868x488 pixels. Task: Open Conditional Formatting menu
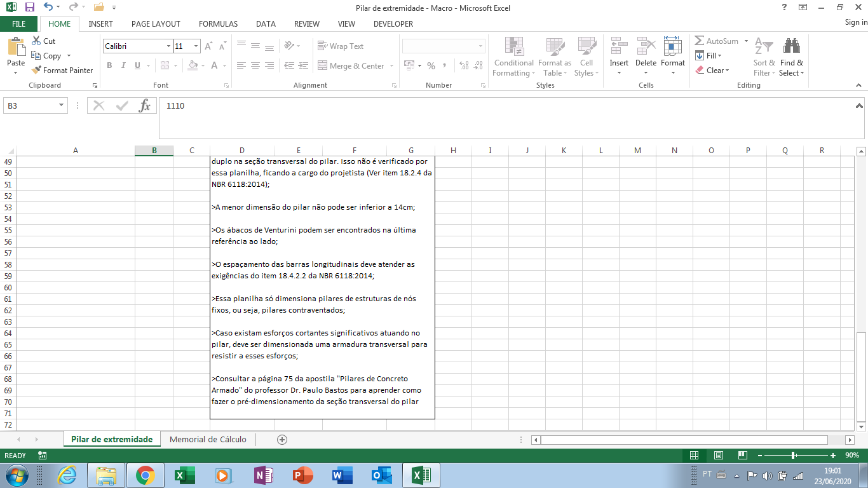[x=514, y=57]
